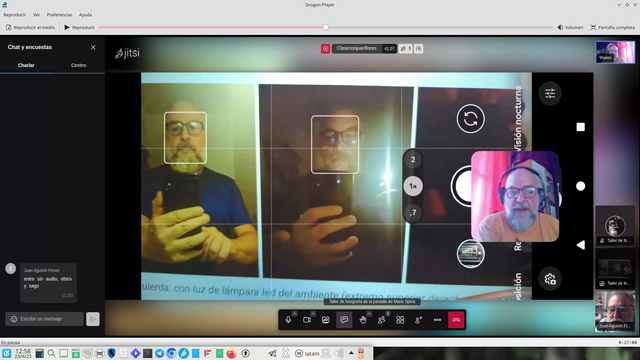Image resolution: width=640 pixels, height=360 pixels.
Task: Select the Taller de fo... screen-share thumbnail
Action: [x=615, y=268]
